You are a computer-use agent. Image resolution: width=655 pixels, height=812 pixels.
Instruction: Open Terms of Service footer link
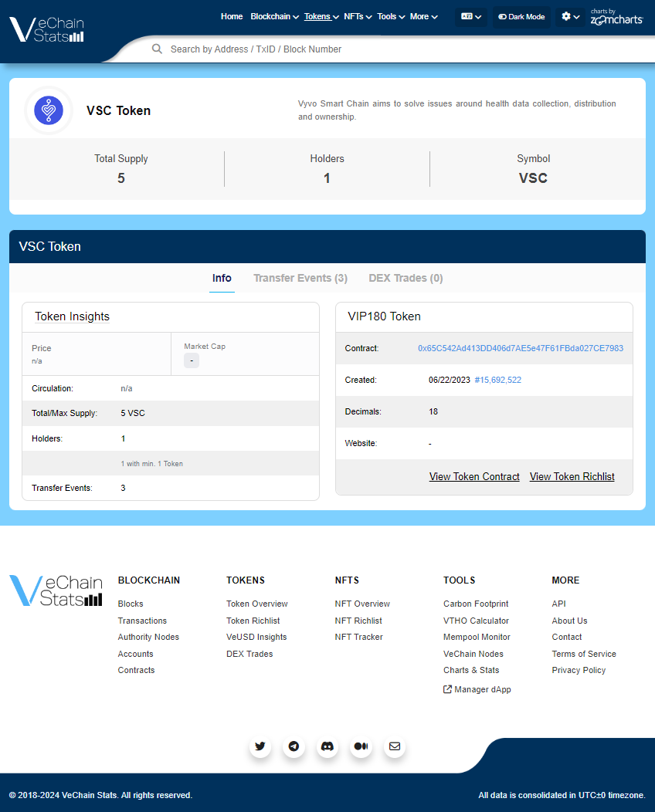pos(584,654)
